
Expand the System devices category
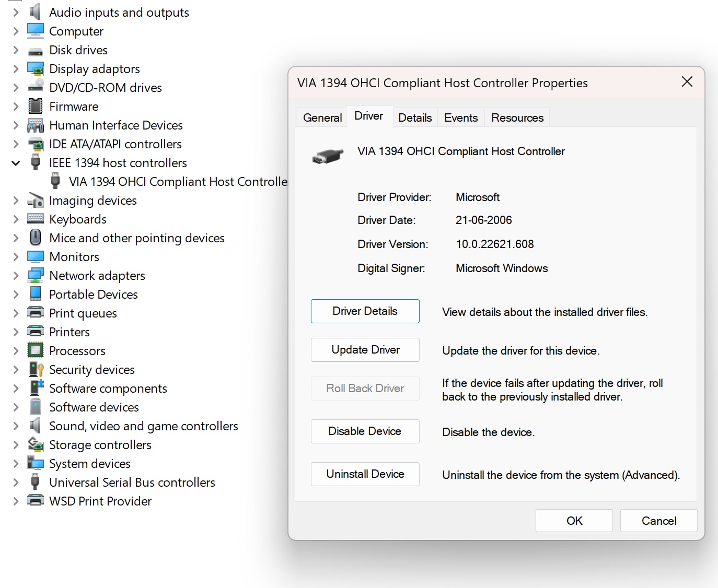point(16,464)
